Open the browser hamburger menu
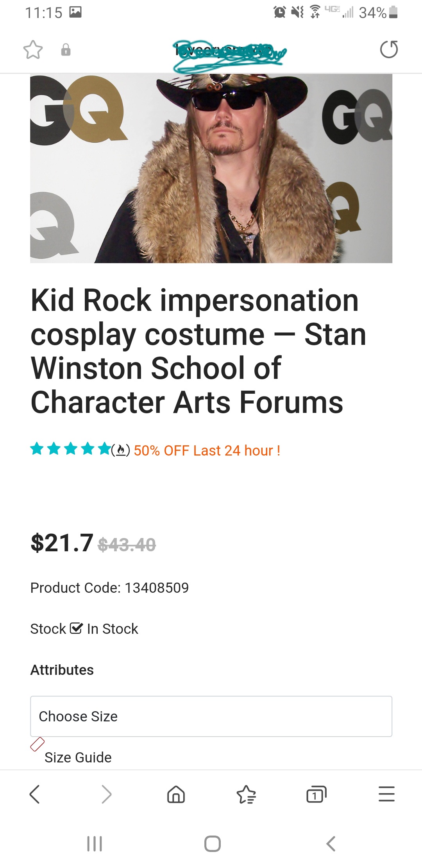The image size is (422, 868). [x=387, y=794]
